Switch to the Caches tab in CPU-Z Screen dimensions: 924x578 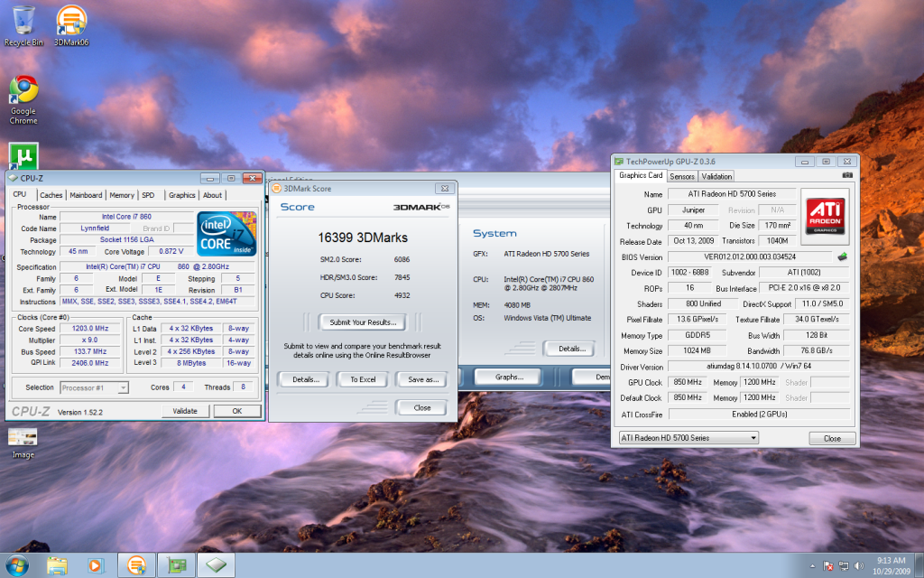(x=51, y=195)
